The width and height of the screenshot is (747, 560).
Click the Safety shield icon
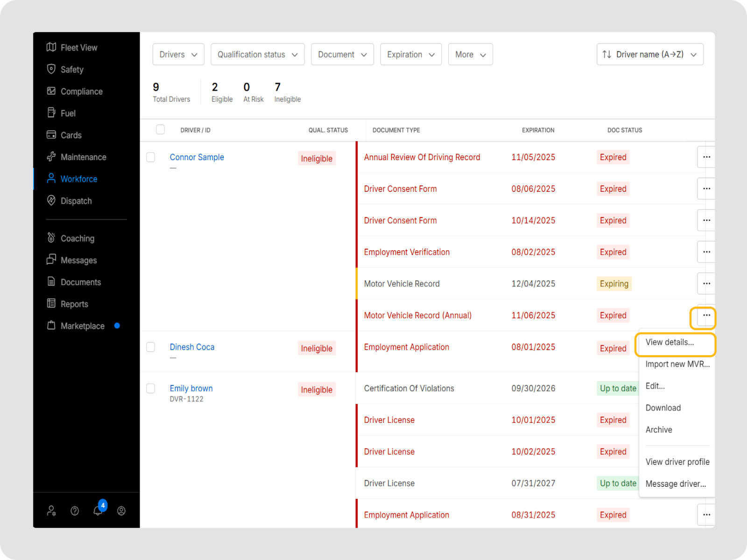coord(51,69)
